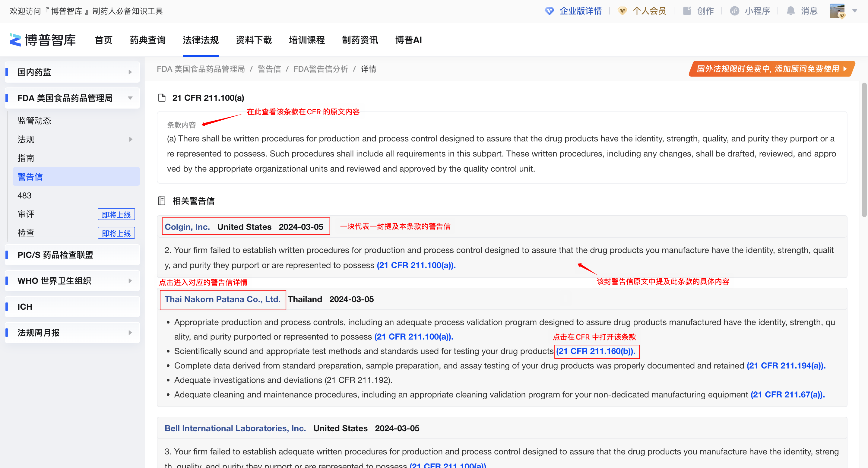The image size is (868, 468).
Task: Open the 博普AI tab
Action: (408, 40)
